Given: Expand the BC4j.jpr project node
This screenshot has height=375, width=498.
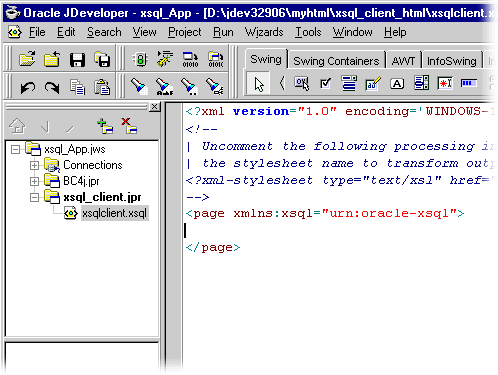Looking at the screenshot, I should click(34, 181).
